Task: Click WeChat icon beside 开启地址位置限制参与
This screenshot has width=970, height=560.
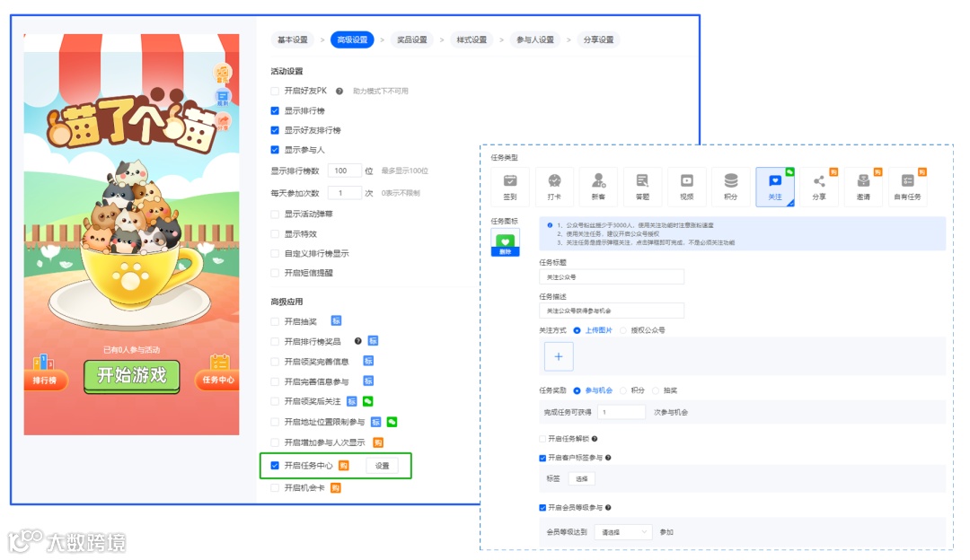Action: (x=392, y=422)
